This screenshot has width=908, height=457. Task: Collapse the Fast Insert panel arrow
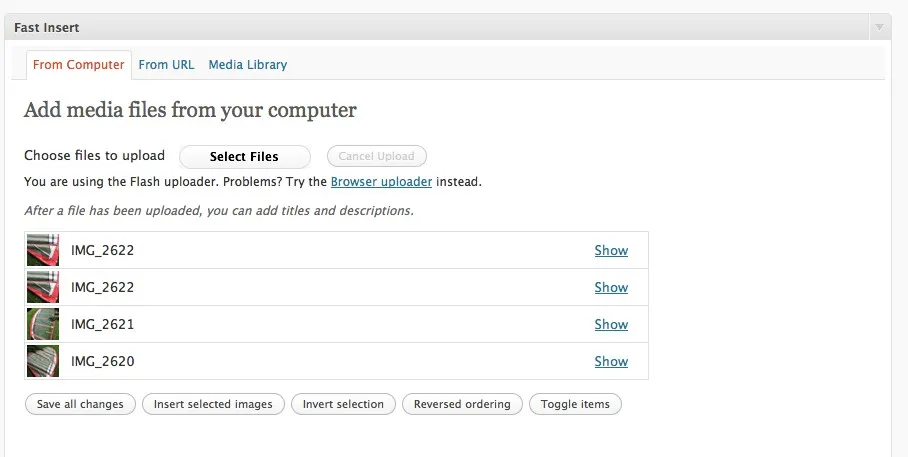[x=879, y=27]
